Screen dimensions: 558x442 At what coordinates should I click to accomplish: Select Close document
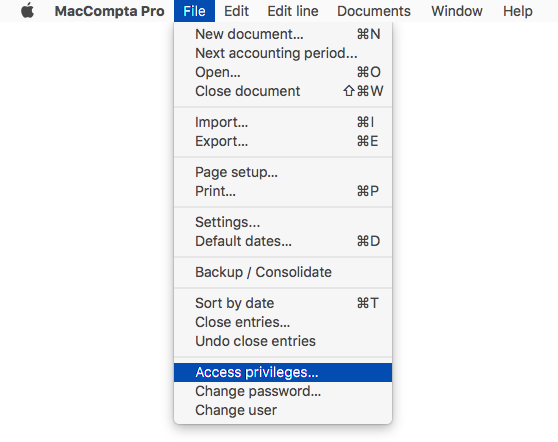click(283, 91)
